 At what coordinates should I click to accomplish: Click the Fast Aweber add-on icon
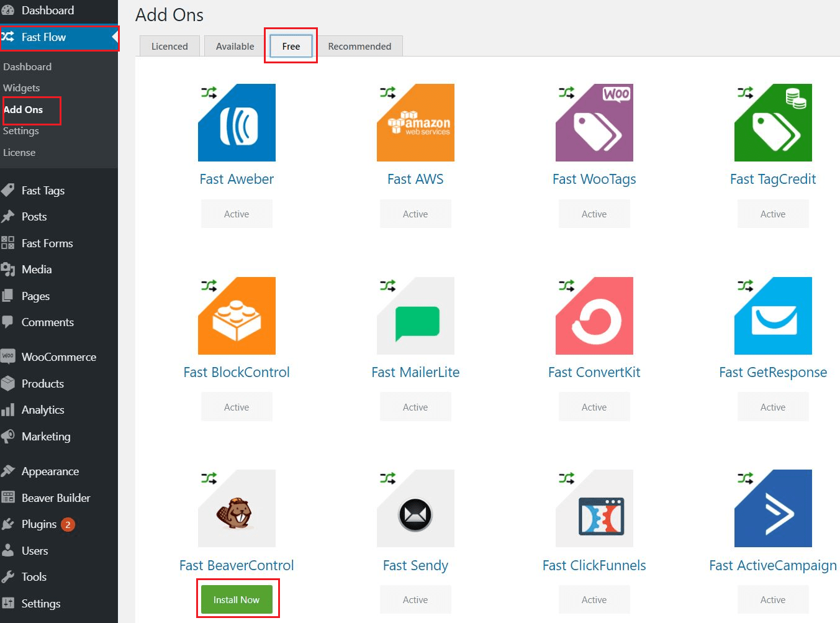(237, 122)
